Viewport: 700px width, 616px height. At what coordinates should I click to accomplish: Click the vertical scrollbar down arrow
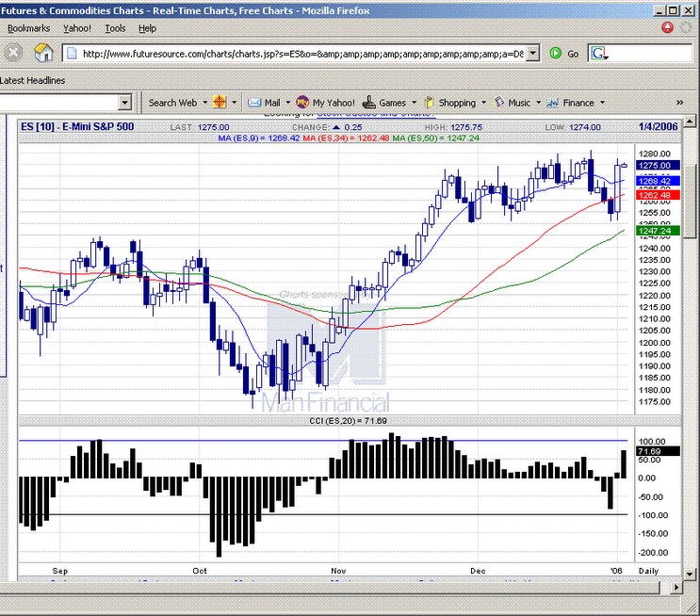tap(690, 575)
